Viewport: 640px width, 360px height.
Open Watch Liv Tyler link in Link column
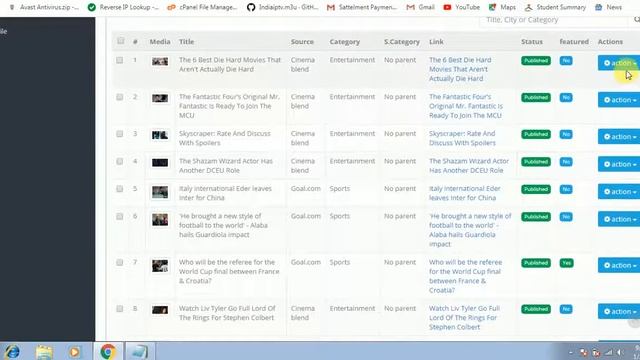point(464,318)
